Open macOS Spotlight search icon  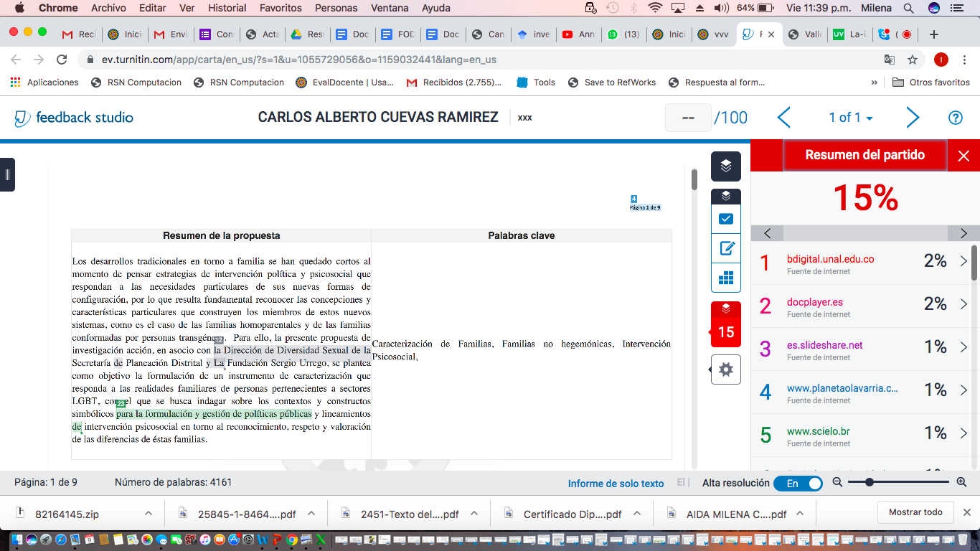point(909,8)
